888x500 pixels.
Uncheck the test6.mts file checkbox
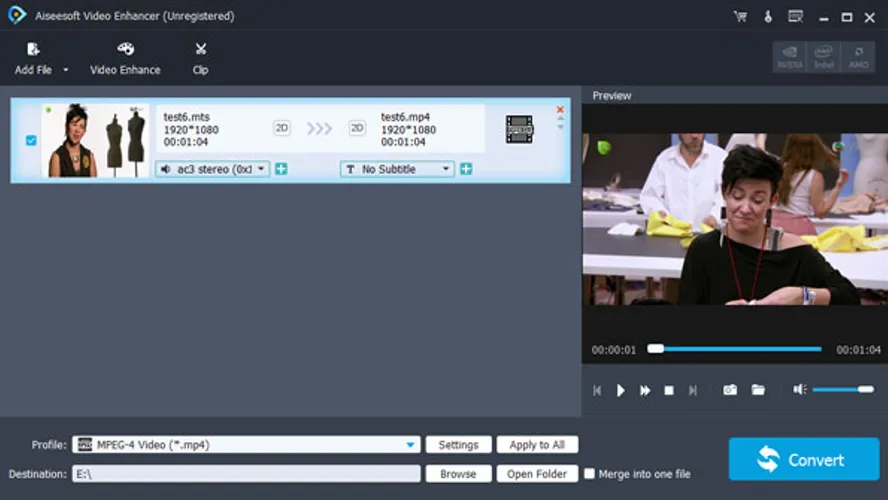(31, 140)
